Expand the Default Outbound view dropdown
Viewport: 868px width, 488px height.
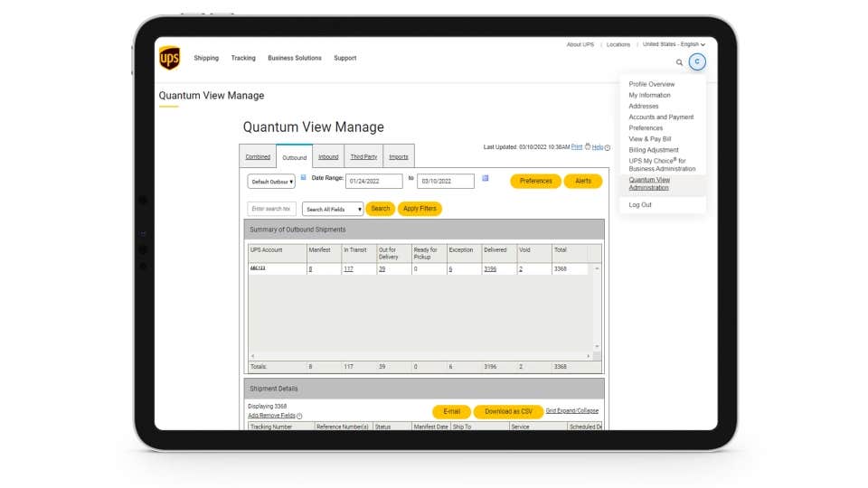(271, 182)
